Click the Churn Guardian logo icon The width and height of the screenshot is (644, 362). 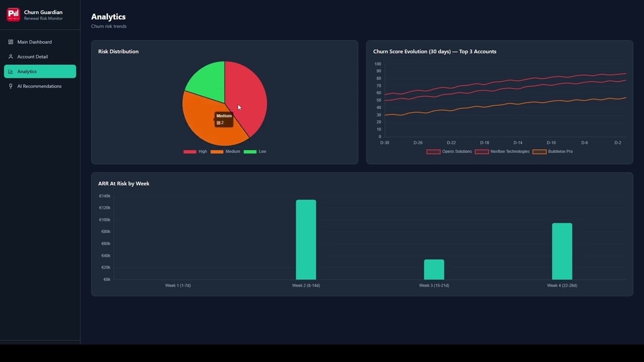[14, 15]
